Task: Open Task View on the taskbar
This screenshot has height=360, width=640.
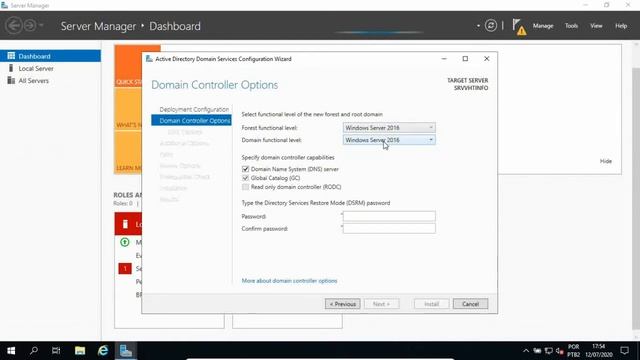Action: [x=56, y=351]
